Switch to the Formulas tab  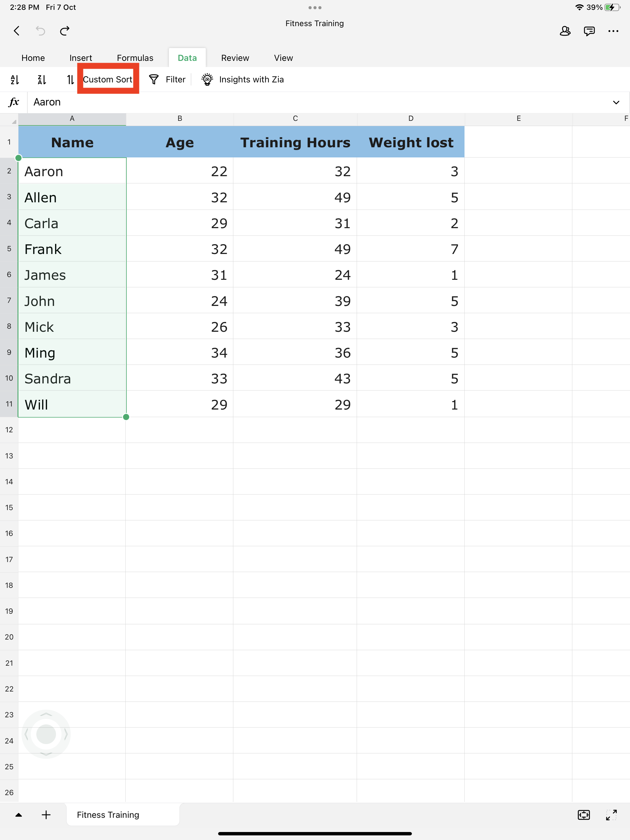[135, 58]
